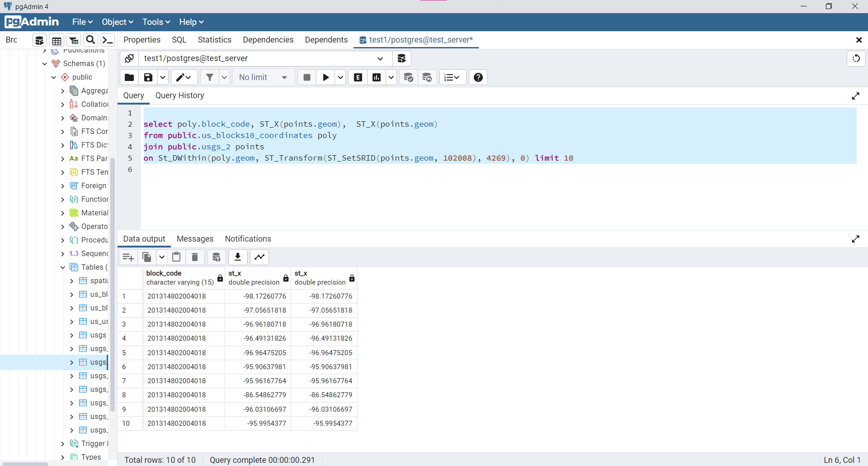
Task: Open the Macros list dropdown
Action: click(453, 77)
